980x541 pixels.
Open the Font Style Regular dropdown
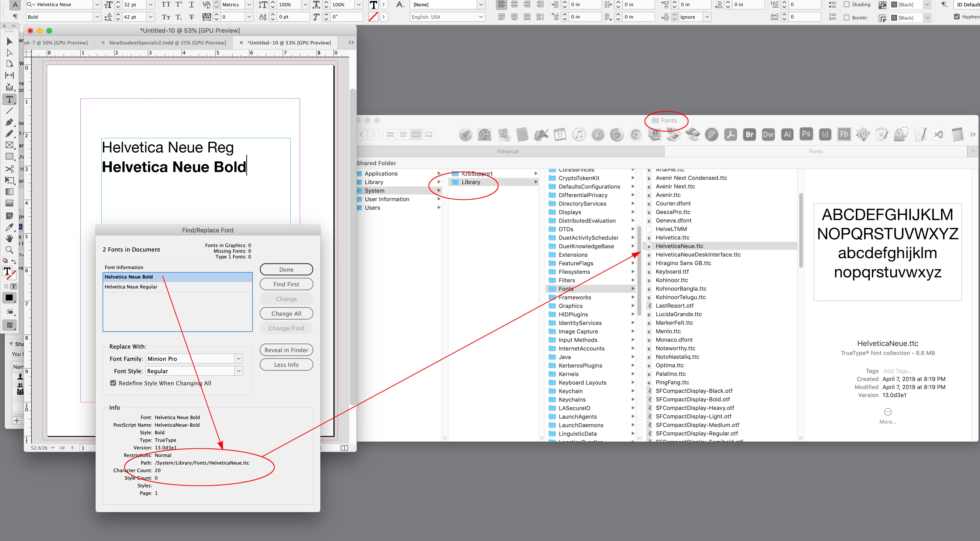click(238, 371)
